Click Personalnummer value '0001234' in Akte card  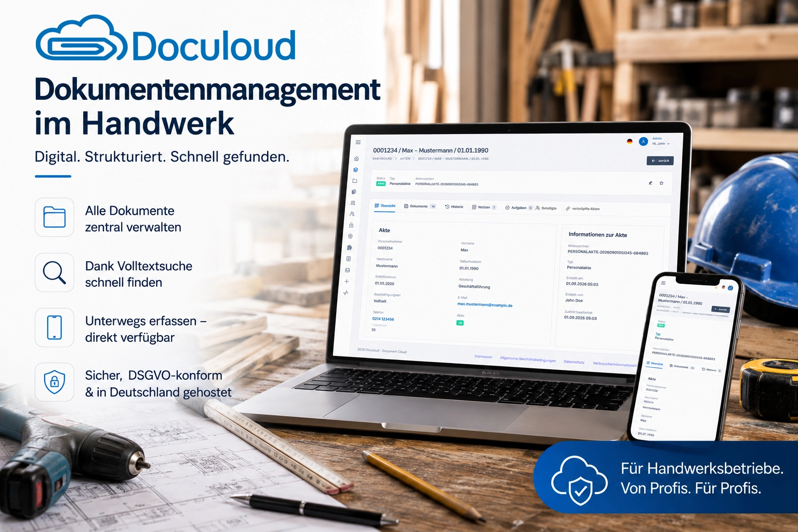click(x=385, y=248)
